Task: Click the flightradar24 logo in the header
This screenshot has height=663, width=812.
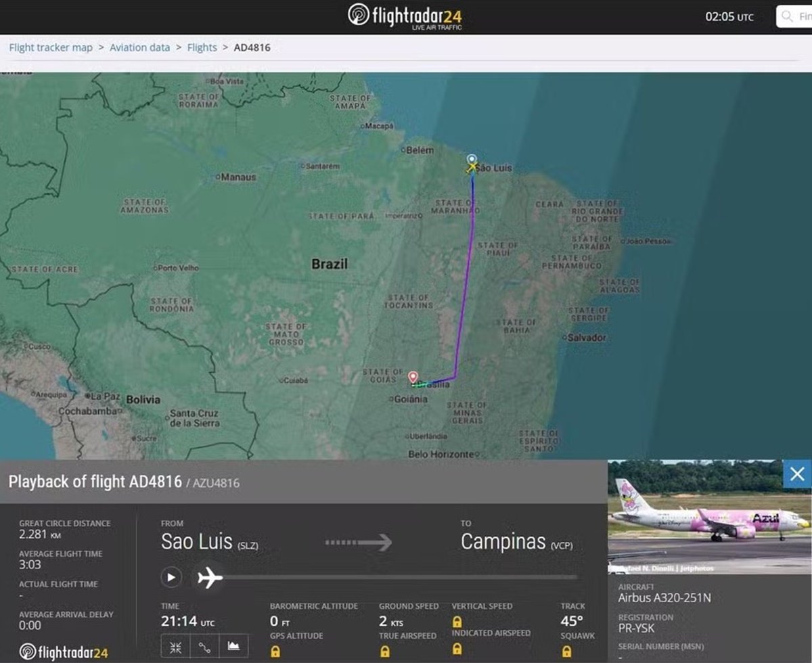Action: [x=405, y=15]
